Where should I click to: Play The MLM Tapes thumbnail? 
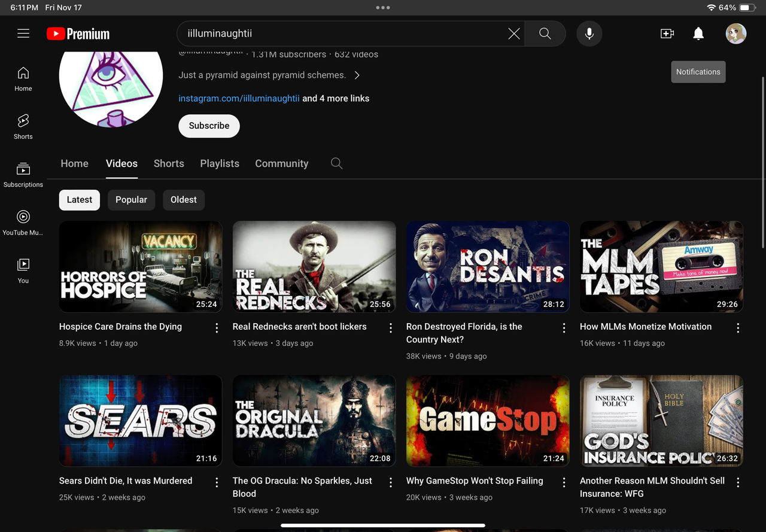(661, 267)
